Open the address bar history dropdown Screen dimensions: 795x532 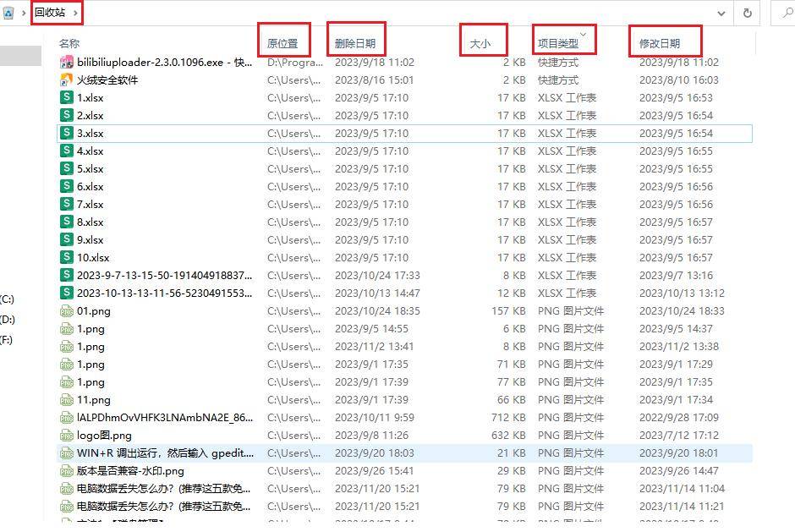pos(721,13)
